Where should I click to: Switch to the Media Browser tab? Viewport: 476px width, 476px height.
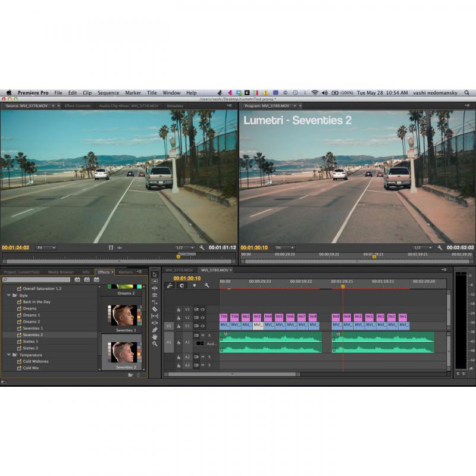click(61, 272)
